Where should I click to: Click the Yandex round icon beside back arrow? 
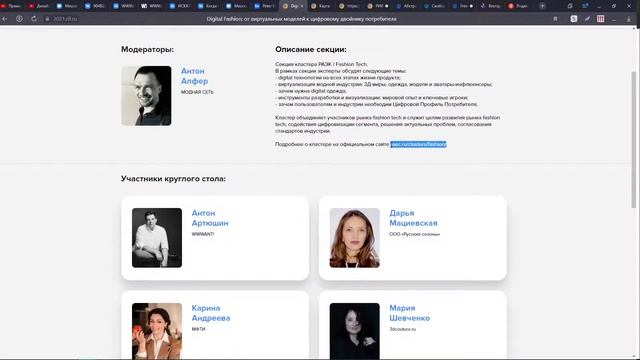19,19
